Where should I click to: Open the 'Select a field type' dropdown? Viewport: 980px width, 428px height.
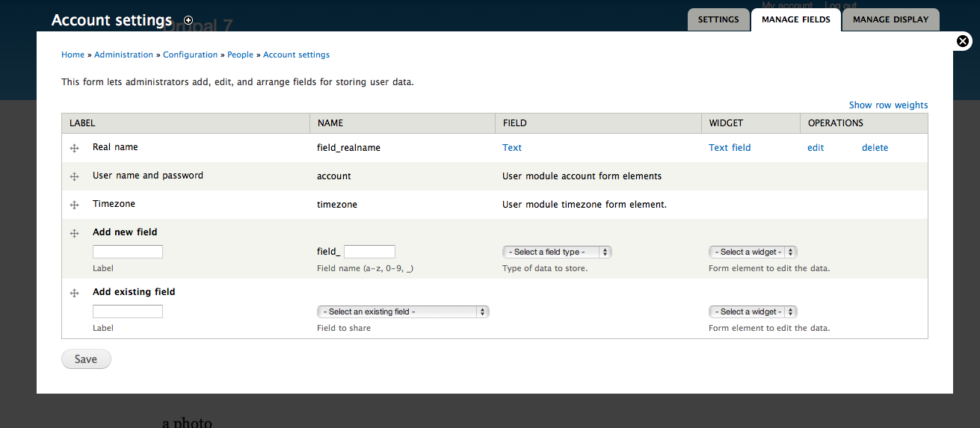(x=557, y=252)
